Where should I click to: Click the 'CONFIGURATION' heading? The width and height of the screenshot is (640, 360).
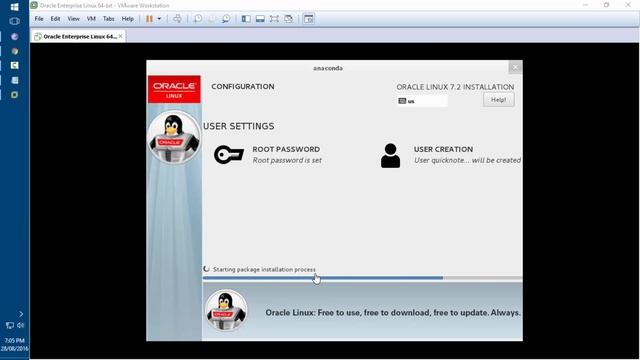(243, 87)
